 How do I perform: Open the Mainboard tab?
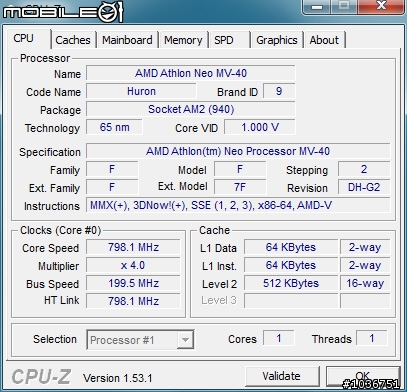click(127, 40)
